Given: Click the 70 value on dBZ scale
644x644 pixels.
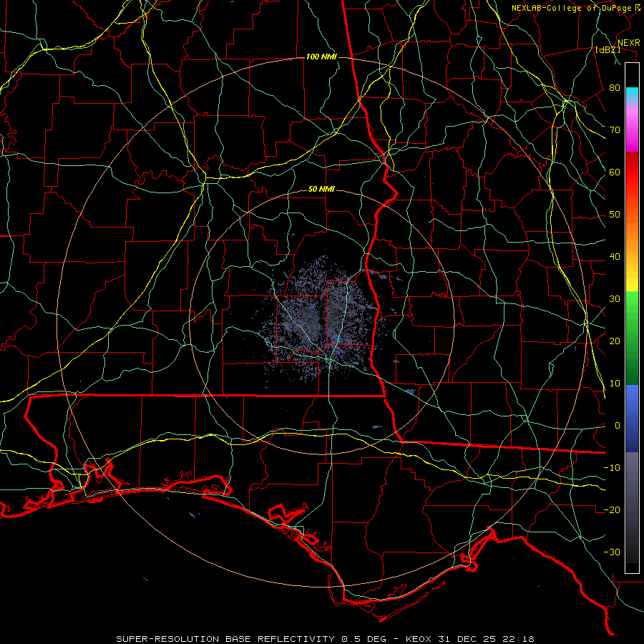Looking at the screenshot, I should click(615, 130).
